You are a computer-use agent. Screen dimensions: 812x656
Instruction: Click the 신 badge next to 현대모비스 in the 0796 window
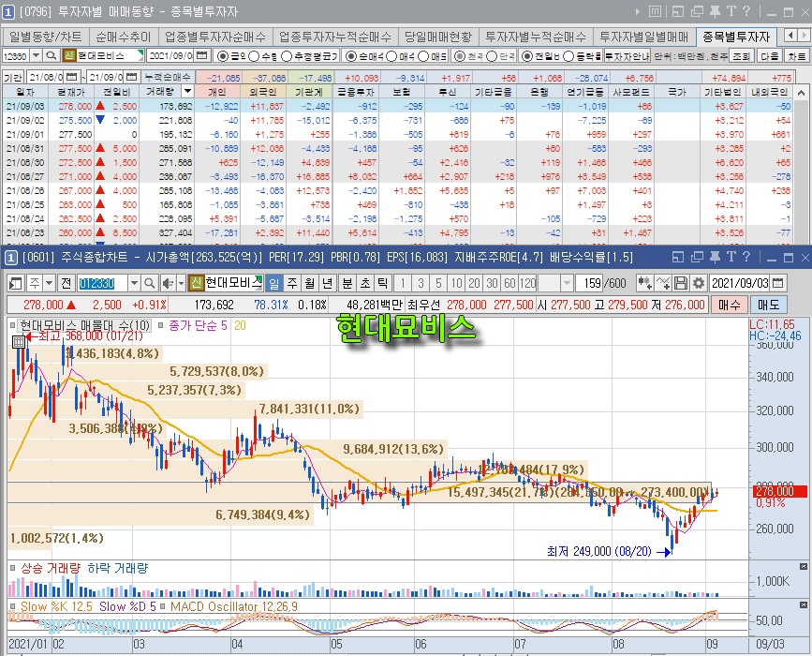(69, 56)
